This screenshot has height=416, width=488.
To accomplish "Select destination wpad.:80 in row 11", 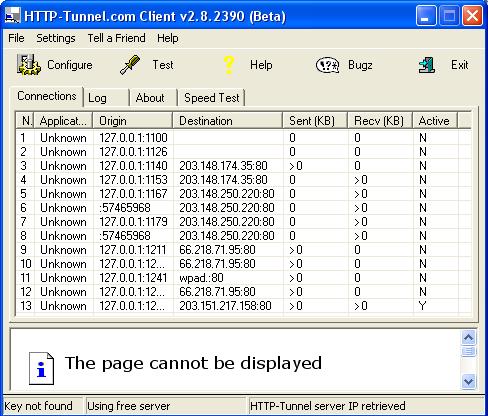I will (201, 278).
